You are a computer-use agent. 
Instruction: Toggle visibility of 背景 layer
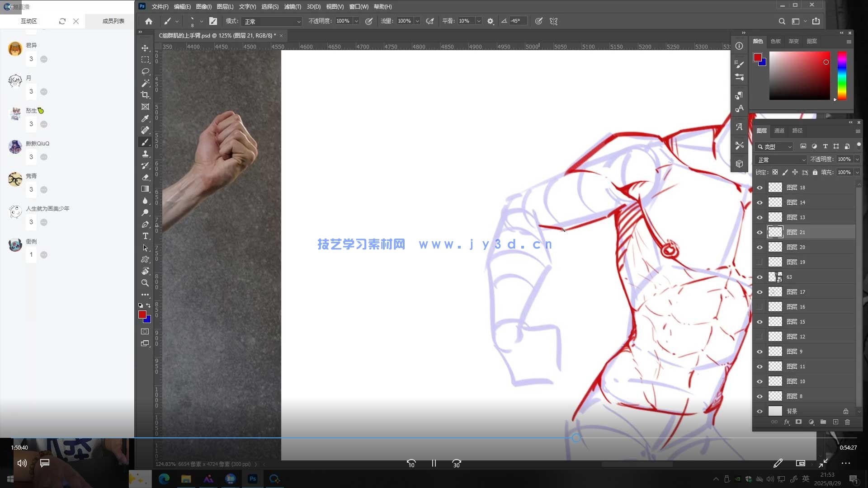click(759, 411)
